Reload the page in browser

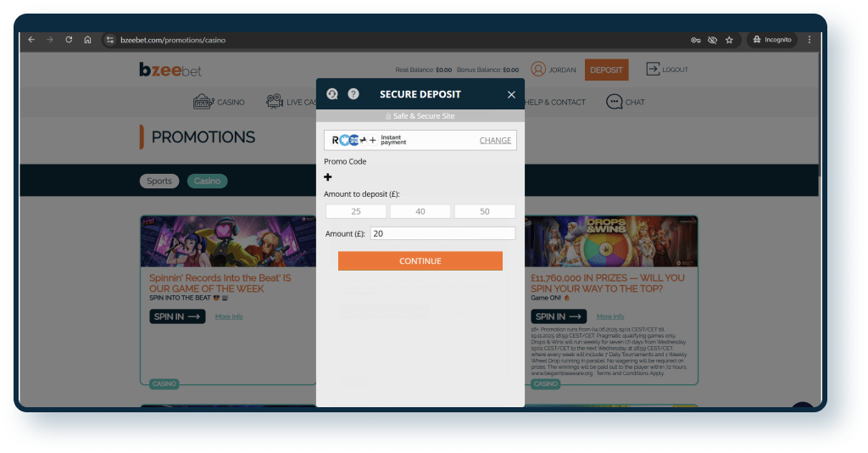(x=69, y=40)
